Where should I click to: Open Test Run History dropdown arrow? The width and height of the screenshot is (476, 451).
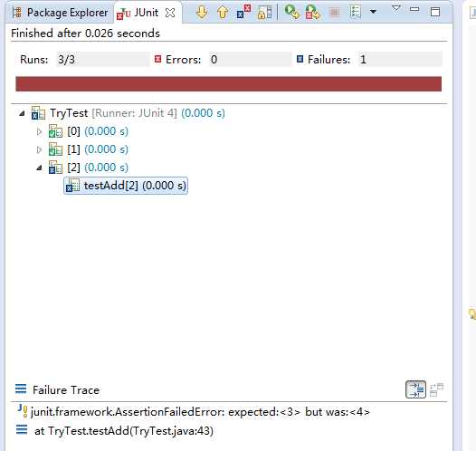point(374,12)
